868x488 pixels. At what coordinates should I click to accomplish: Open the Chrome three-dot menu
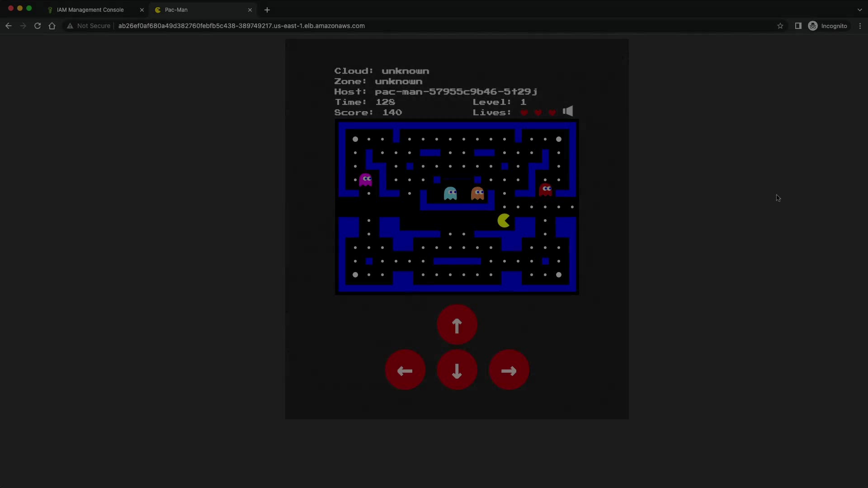pyautogui.click(x=860, y=26)
